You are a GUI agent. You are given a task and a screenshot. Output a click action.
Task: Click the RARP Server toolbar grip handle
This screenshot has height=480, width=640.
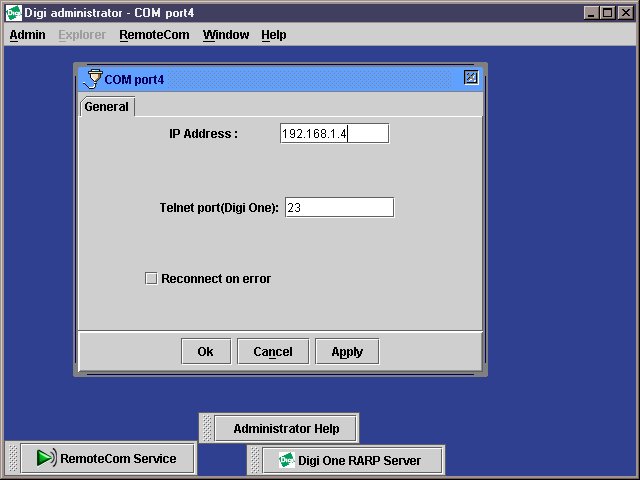click(254, 460)
